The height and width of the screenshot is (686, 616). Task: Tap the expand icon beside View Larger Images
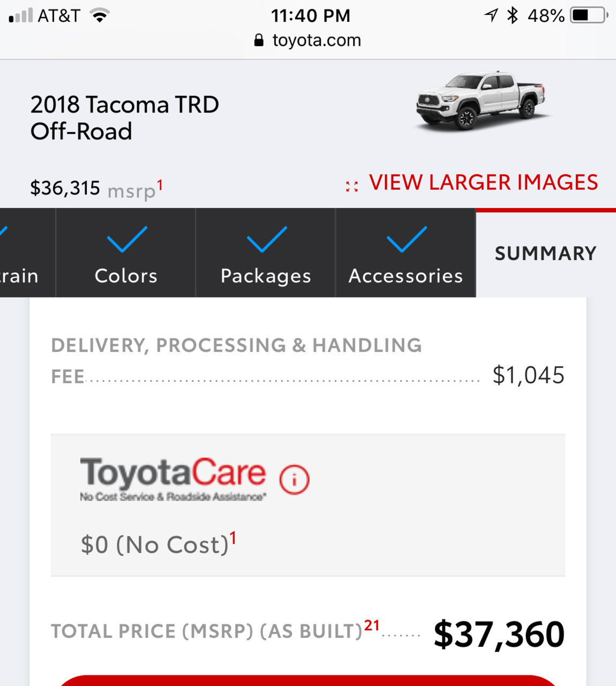pos(352,186)
